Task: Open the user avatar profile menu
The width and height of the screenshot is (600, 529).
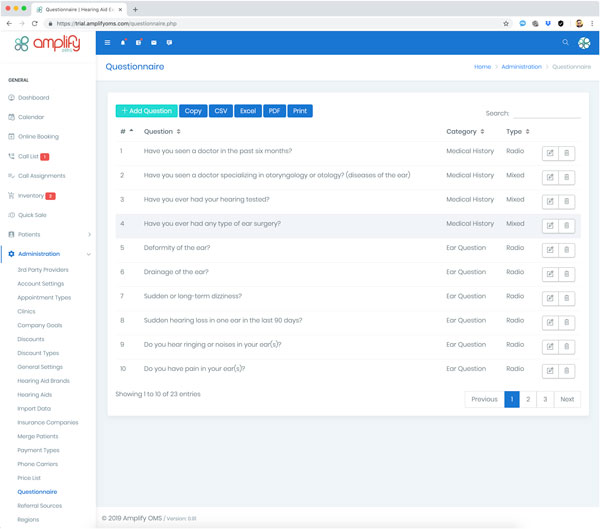Action: (584, 43)
